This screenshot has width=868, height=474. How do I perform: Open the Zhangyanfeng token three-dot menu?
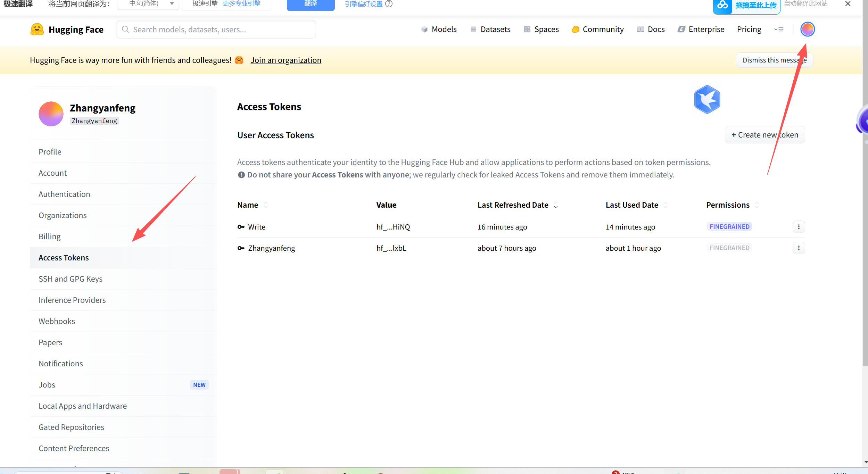(x=799, y=248)
